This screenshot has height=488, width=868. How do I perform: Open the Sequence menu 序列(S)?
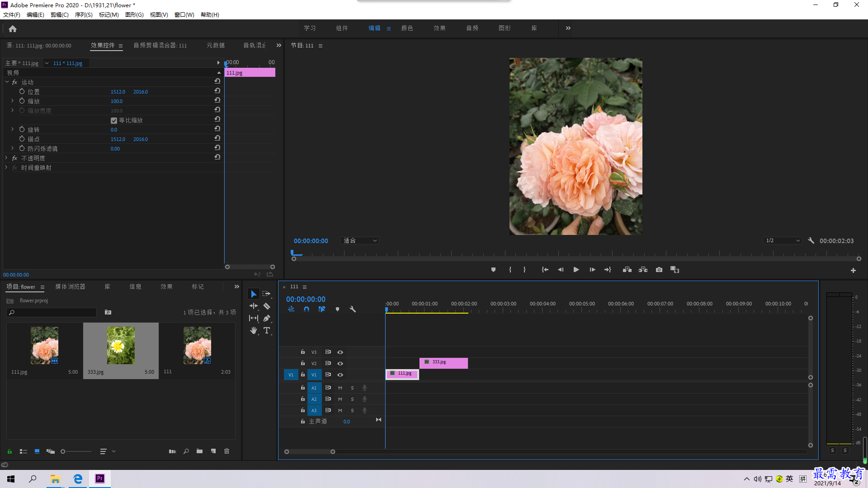(x=84, y=15)
